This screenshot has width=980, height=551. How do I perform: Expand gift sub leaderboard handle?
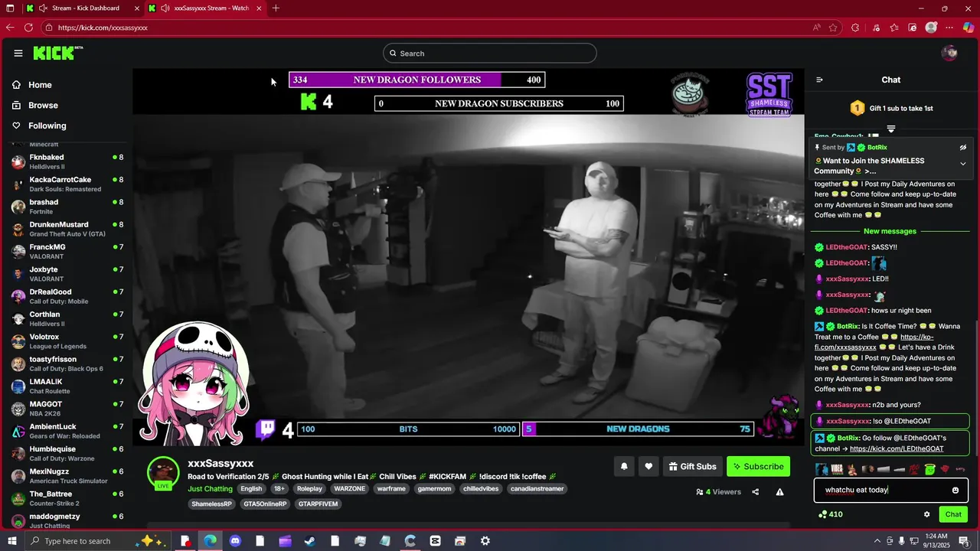[891, 129]
